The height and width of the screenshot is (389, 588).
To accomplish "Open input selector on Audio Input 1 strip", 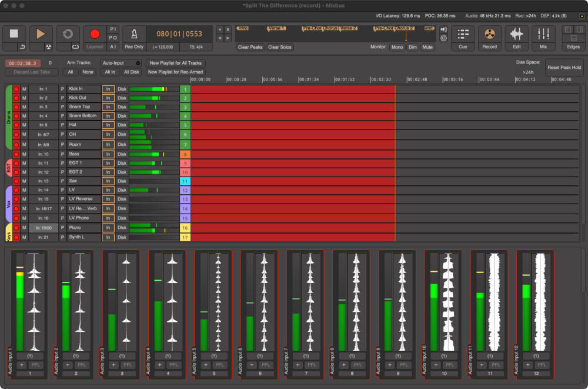I will [x=31, y=355].
